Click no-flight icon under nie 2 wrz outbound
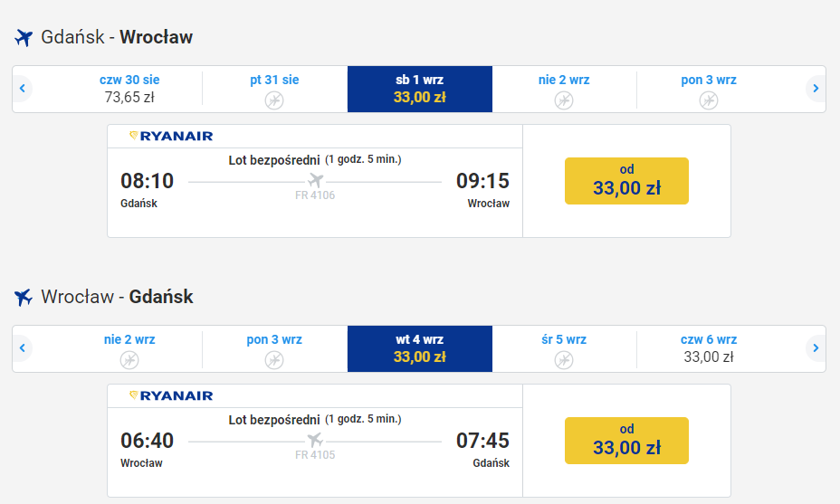The width and height of the screenshot is (840, 504). [x=564, y=100]
